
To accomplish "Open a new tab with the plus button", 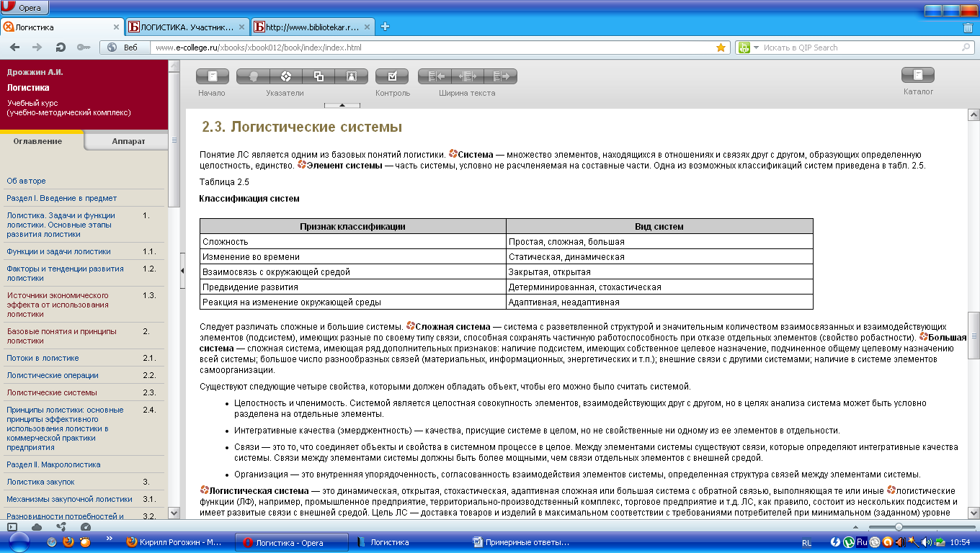I will coord(385,27).
